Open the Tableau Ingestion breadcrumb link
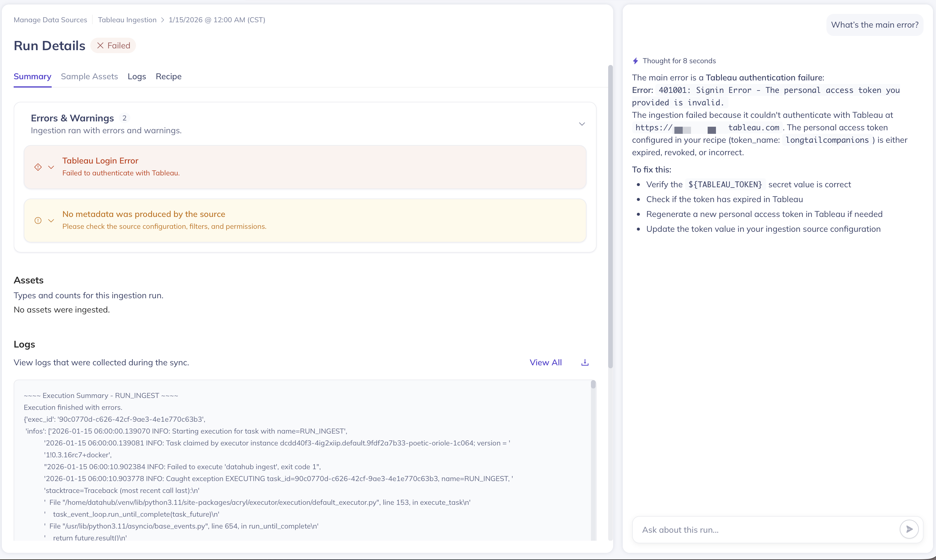The width and height of the screenshot is (936, 560). click(x=127, y=20)
